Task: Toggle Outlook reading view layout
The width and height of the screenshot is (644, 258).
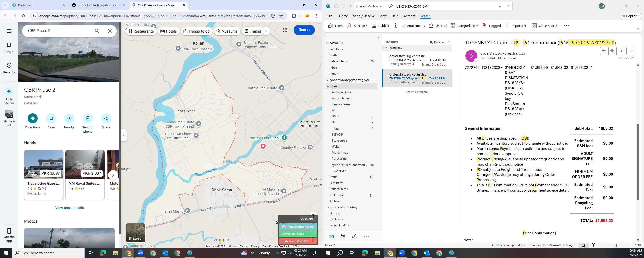Action: (x=593, y=245)
